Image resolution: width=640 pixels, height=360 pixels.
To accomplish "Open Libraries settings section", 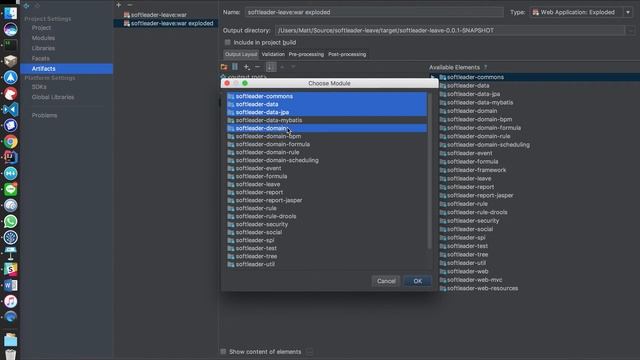I will click(43, 48).
